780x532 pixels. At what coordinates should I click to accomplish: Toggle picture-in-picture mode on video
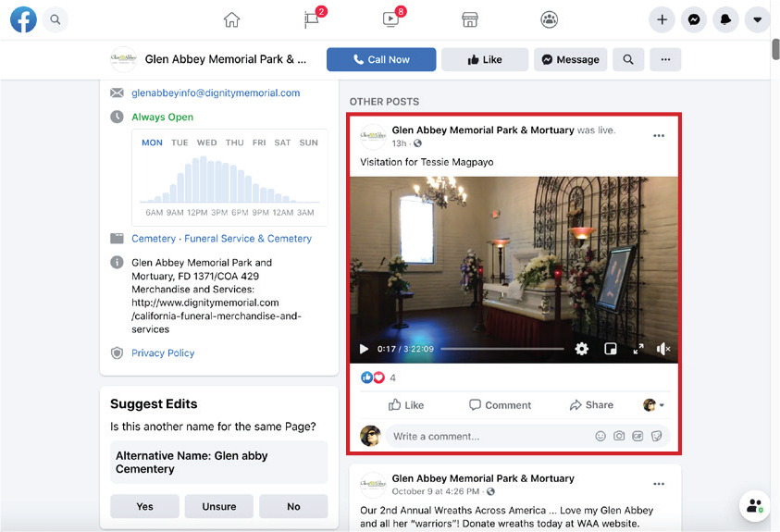point(610,349)
